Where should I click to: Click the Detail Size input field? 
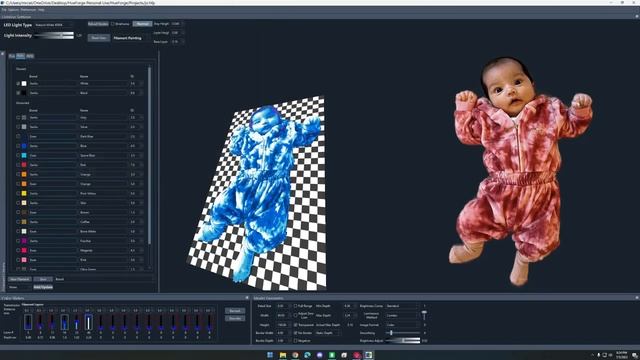tap(283, 306)
